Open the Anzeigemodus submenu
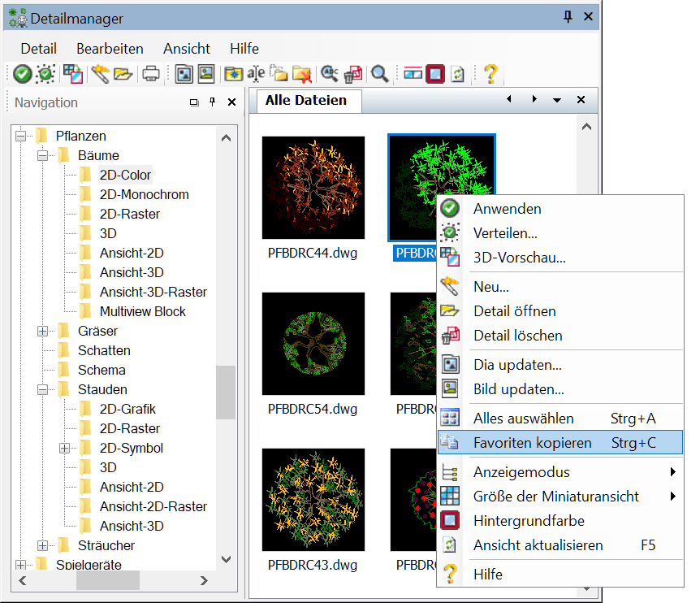 tap(521, 472)
